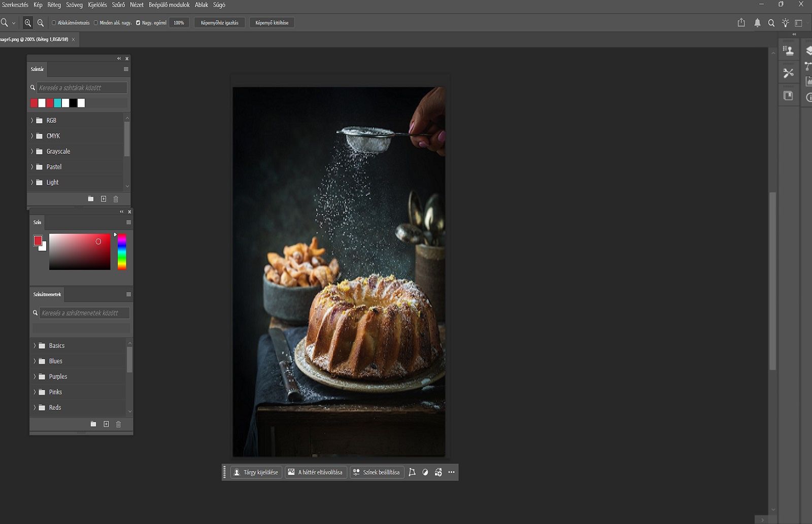
Task: Click the Színek beállítása button
Action: click(x=377, y=472)
